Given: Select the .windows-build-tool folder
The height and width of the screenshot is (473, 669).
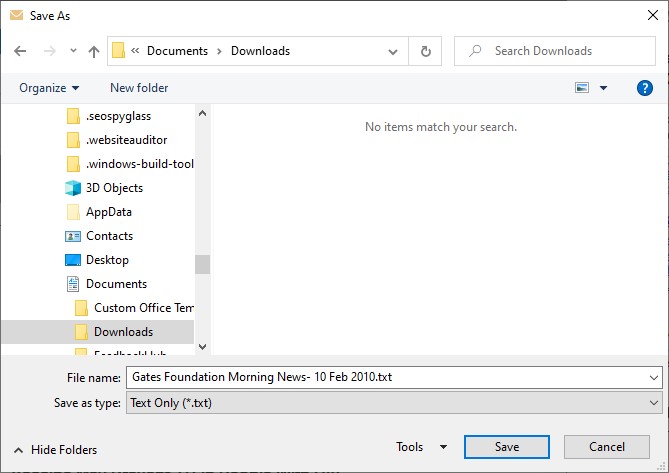Looking at the screenshot, I should point(140,164).
